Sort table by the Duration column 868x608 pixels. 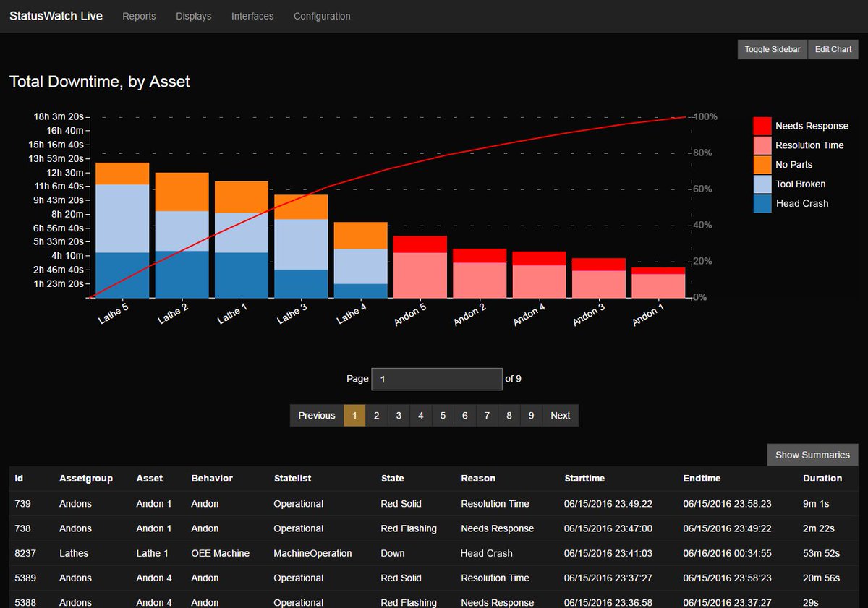pos(823,479)
